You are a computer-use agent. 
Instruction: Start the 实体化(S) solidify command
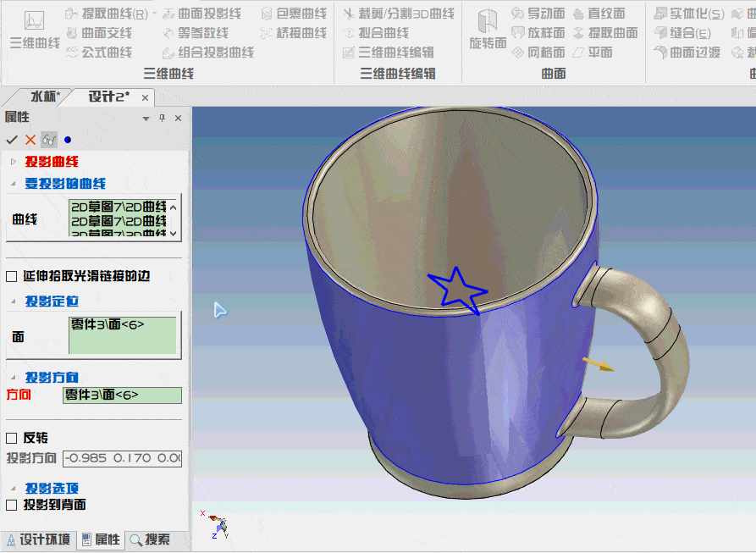[696, 13]
